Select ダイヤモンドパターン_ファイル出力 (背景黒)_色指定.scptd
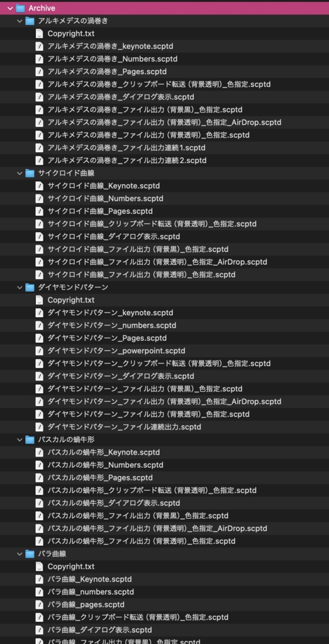This screenshot has width=329, height=644. pos(145,389)
